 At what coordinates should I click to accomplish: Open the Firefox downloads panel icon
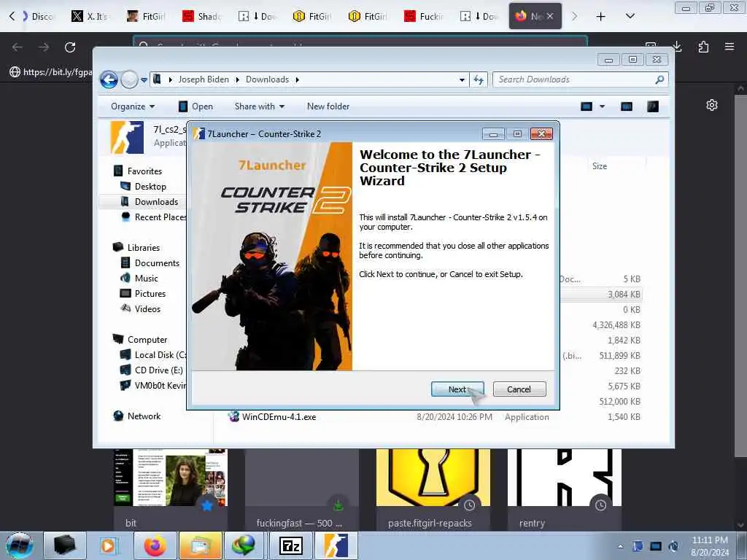point(677,47)
